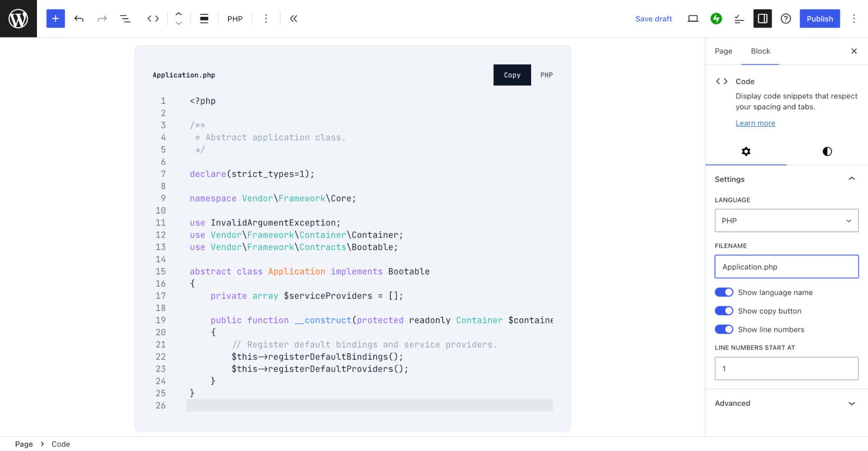Redo the last change
Screen dimensions: 868x451
click(102, 18)
